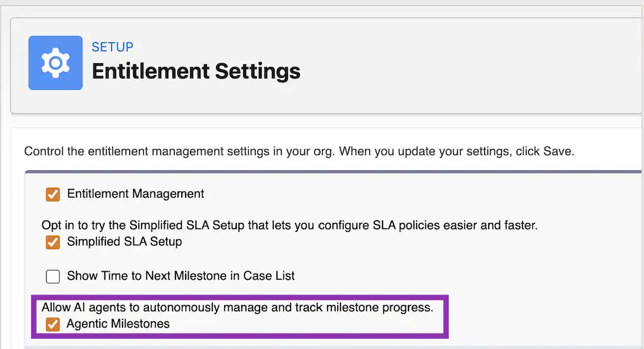Uncheck the Entitlement Management checkbox

click(53, 194)
